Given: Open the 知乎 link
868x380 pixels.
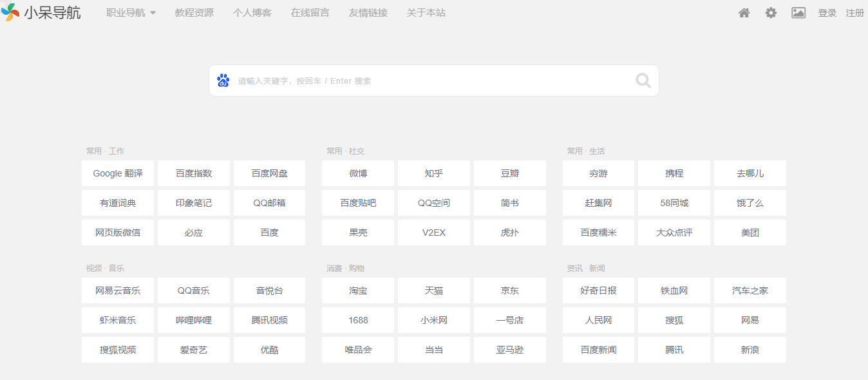Looking at the screenshot, I should (434, 173).
